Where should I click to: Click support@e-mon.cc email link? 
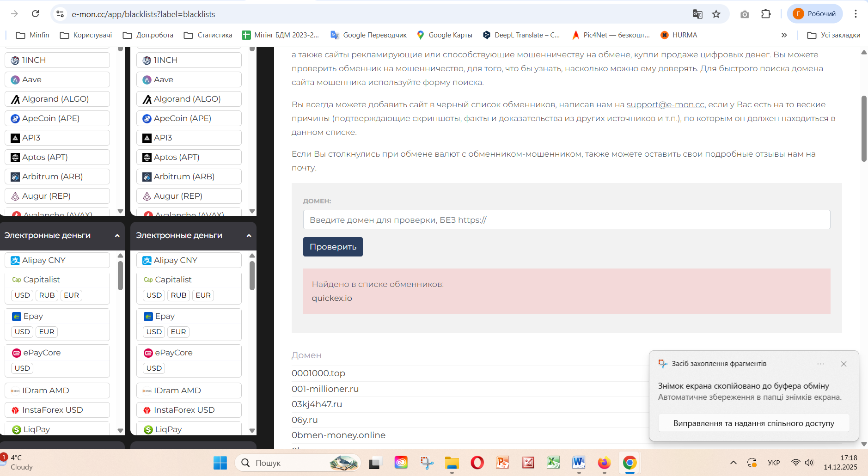(x=665, y=104)
